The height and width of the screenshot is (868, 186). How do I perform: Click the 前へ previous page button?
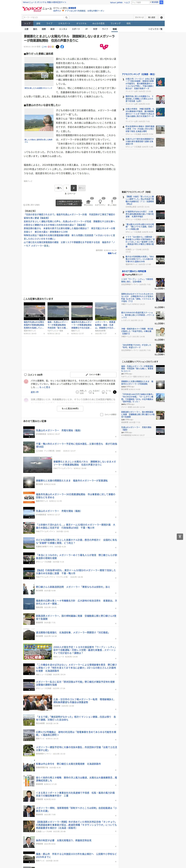(59, 188)
